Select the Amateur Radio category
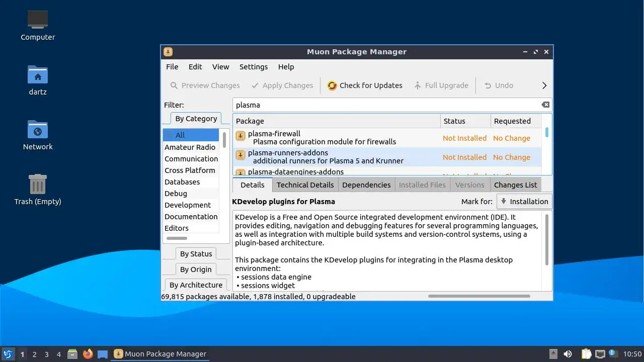 (x=191, y=147)
